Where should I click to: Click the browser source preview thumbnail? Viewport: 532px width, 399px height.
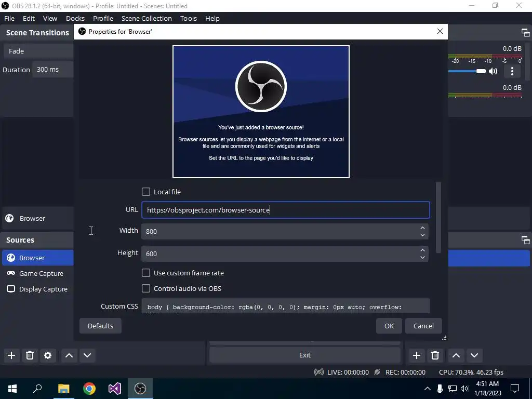coord(261,112)
